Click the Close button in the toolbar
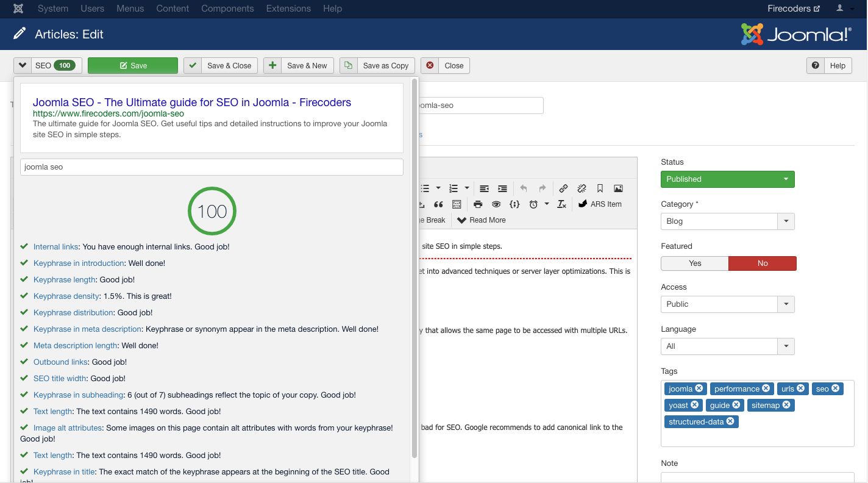 [x=446, y=66]
